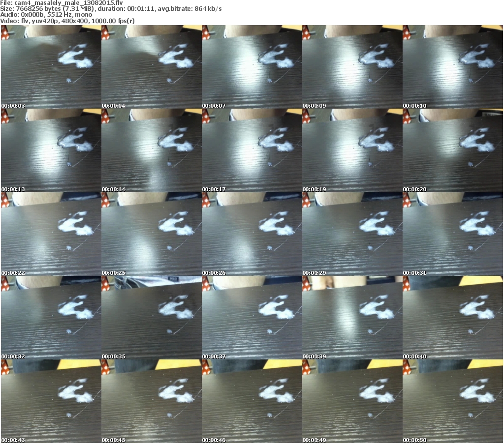Click the 'File:' header line with .flv name
This screenshot has height=443, width=504.
(x=62, y=2)
